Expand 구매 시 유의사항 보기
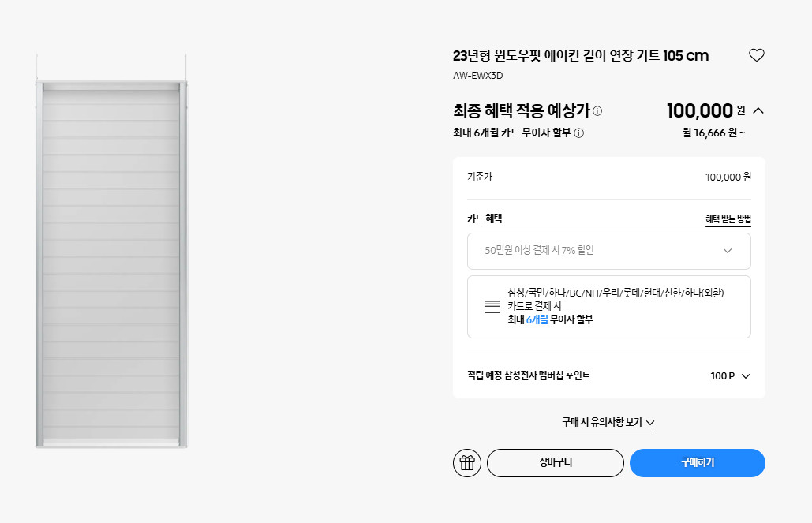Viewport: 812px width, 523px height. (x=608, y=423)
